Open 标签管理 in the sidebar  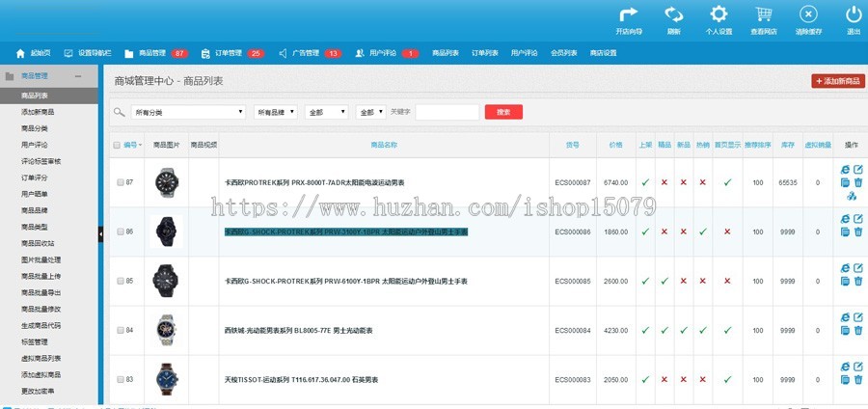(35, 341)
